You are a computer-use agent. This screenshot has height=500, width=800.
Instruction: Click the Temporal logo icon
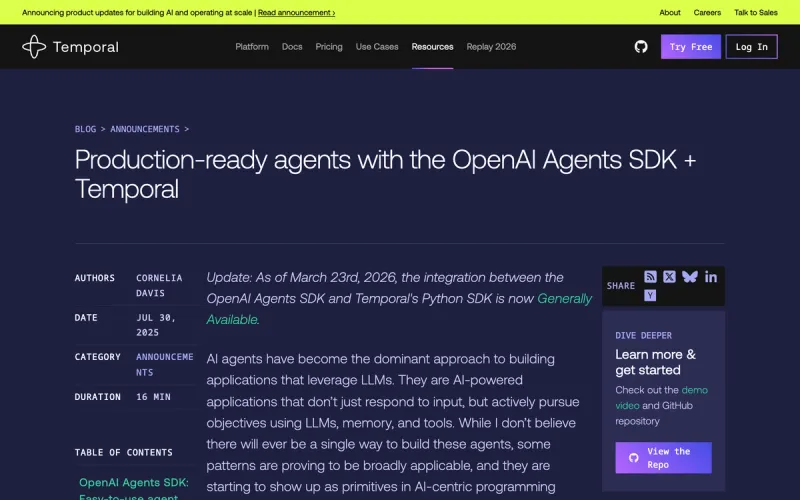click(x=34, y=46)
